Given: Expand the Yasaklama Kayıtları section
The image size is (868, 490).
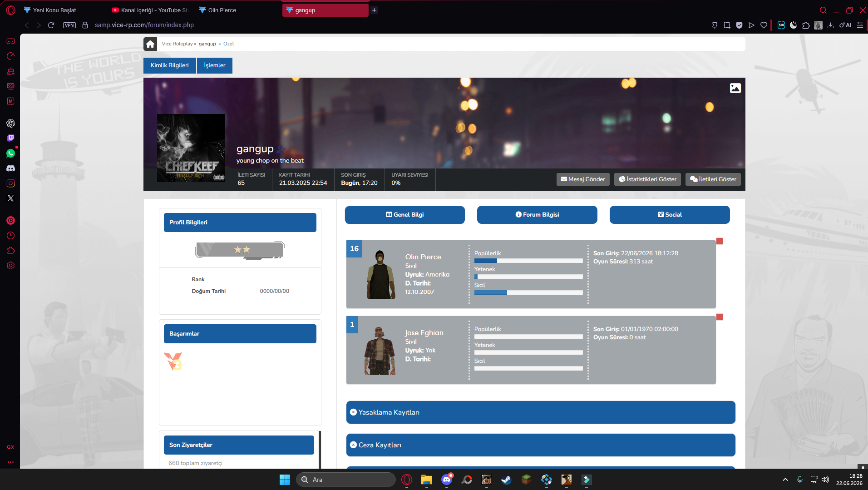Looking at the screenshot, I should (541, 412).
